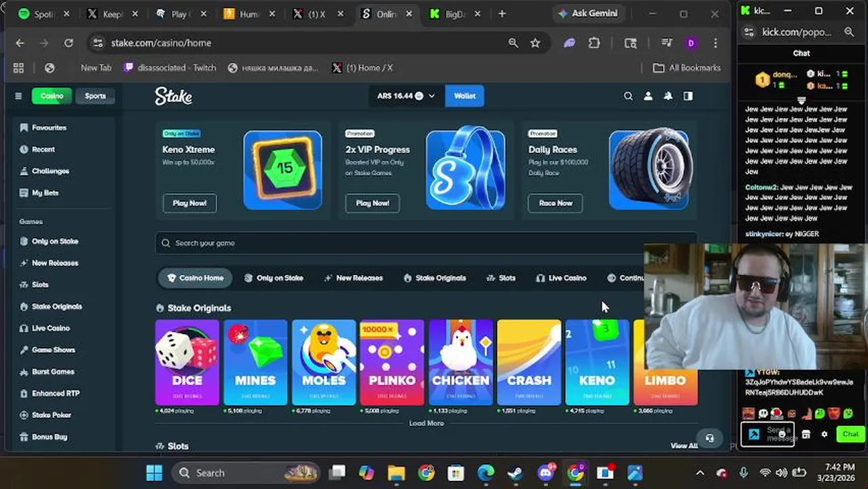Image resolution: width=868 pixels, height=489 pixels.
Task: Open the Chrome extensions puzzle icon
Action: coord(594,43)
